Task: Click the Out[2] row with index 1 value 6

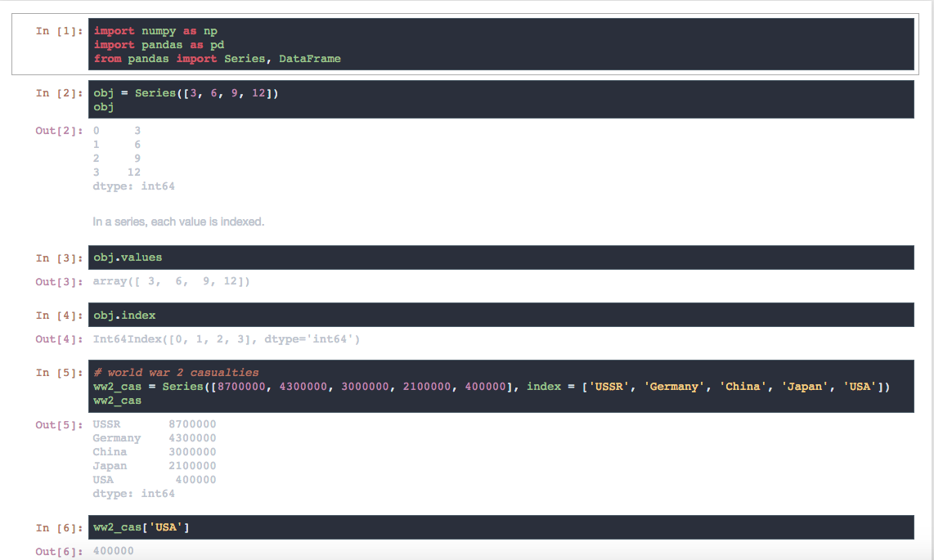Action: 117,145
